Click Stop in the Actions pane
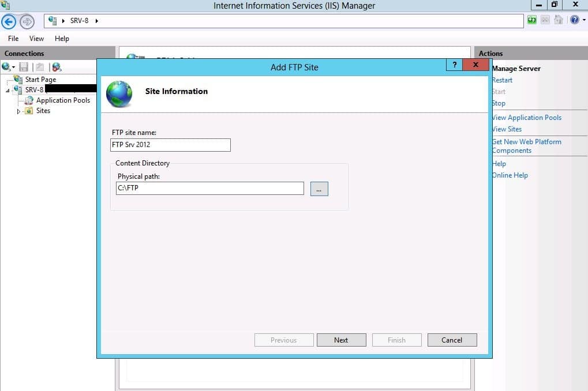Screen dimensions: 588x391 tap(499, 103)
